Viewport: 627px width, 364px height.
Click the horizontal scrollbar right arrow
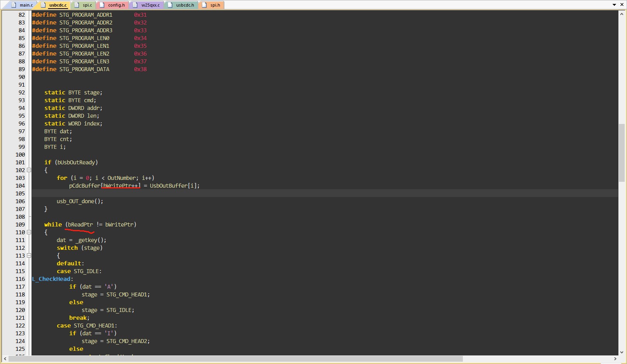pyautogui.click(x=615, y=359)
